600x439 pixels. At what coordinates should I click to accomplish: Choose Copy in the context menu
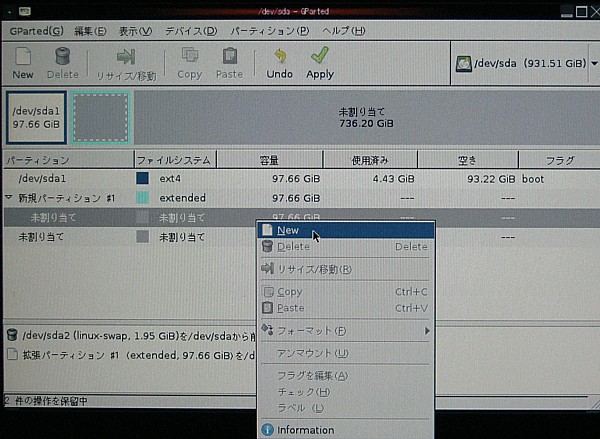coord(346,292)
